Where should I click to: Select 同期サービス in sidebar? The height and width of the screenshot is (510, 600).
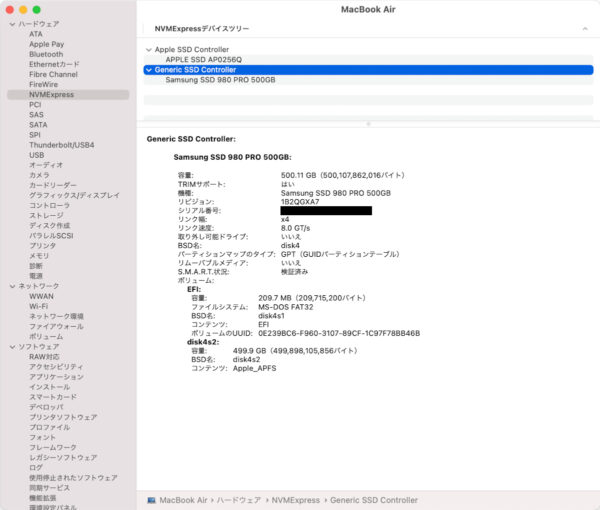[50, 488]
